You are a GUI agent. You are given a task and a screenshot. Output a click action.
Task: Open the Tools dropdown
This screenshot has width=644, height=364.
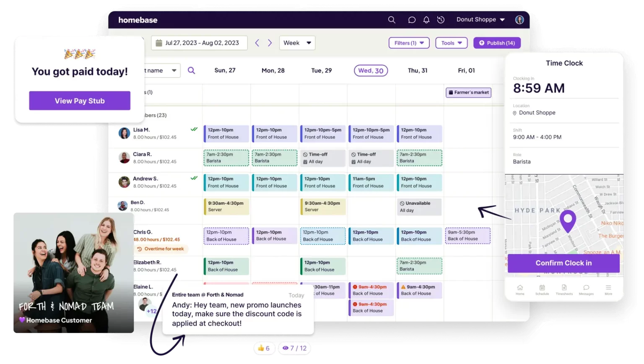coord(452,43)
